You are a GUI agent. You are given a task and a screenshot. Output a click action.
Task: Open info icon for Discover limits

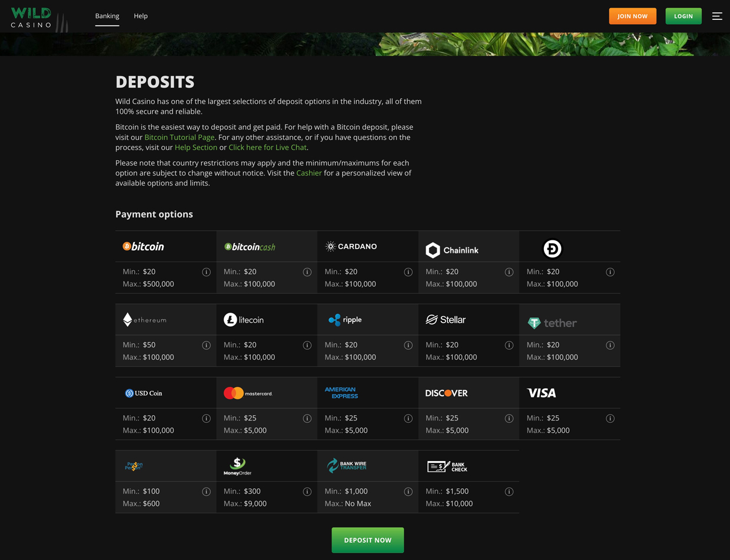coord(509,419)
